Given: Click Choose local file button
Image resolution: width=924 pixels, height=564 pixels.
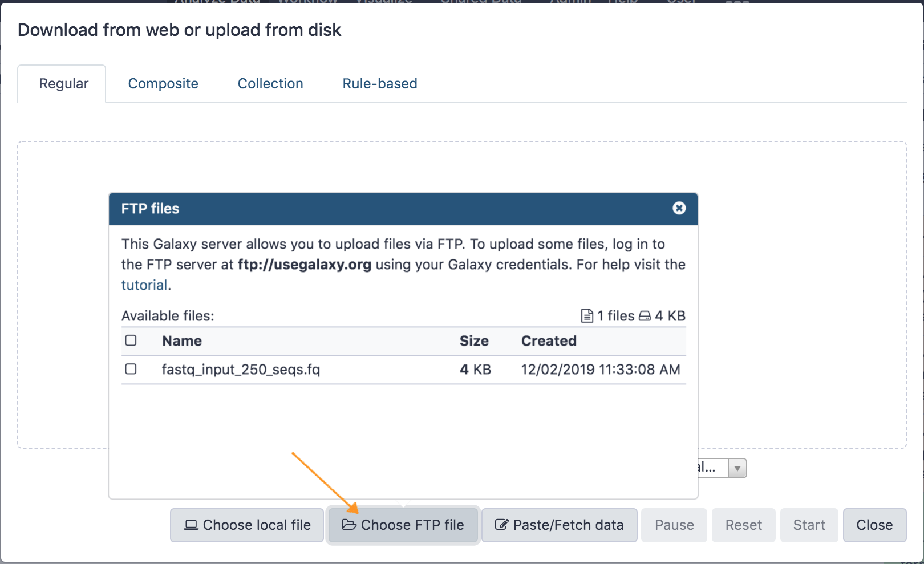Looking at the screenshot, I should click(247, 525).
